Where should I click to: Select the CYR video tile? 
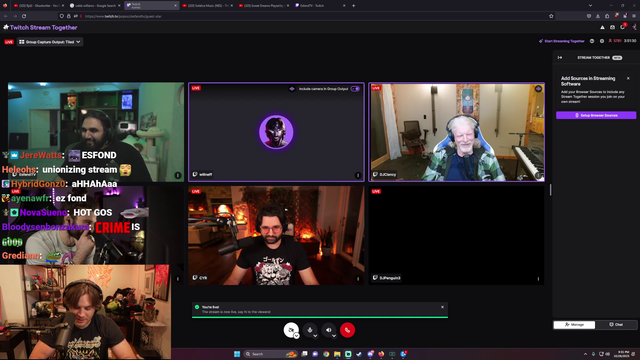[x=276, y=236]
